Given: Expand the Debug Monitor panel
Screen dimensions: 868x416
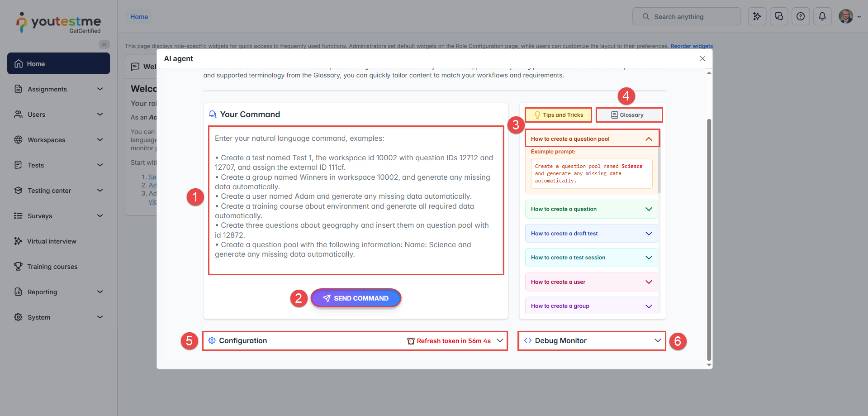Looking at the screenshot, I should pyautogui.click(x=657, y=340).
